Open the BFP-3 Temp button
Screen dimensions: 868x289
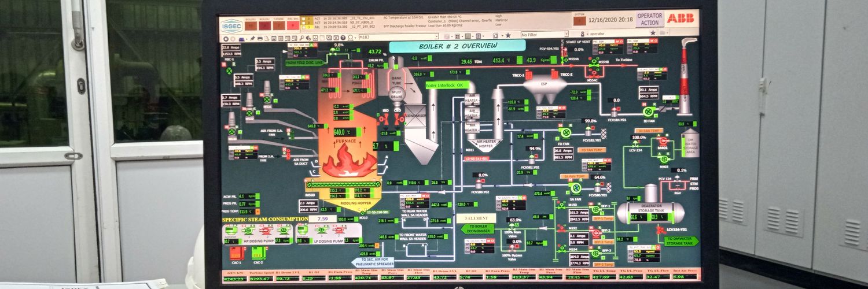coord(602,264)
